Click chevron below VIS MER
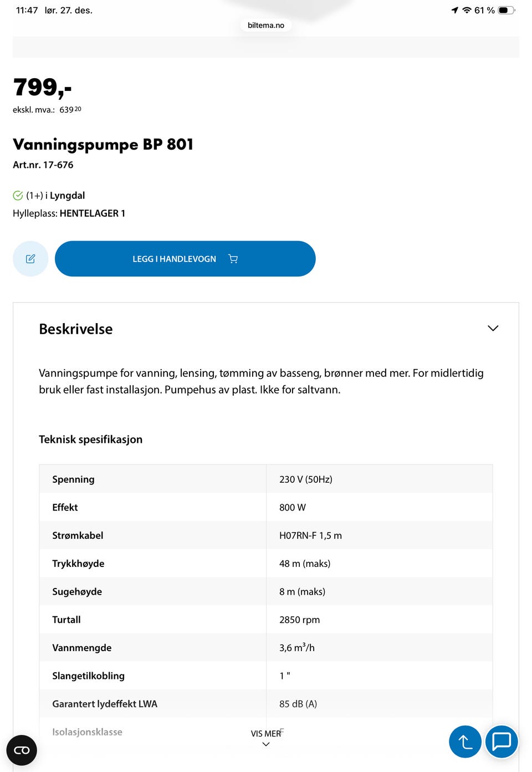The image size is (532, 772). pos(266,744)
